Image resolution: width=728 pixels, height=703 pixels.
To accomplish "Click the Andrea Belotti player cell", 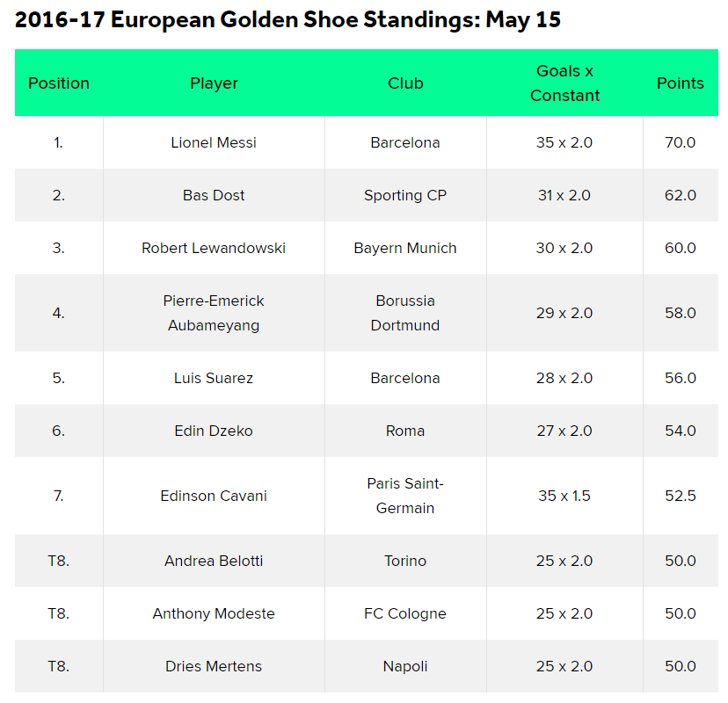I will (214, 561).
